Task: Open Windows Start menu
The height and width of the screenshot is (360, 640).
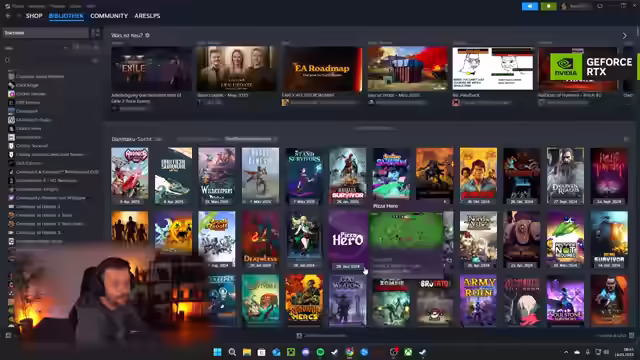Action: [218, 352]
